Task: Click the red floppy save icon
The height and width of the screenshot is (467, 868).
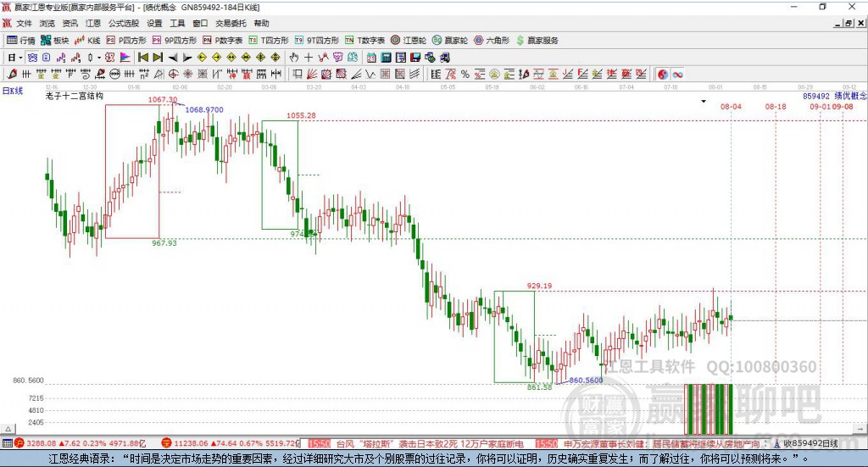Action: pos(415,58)
